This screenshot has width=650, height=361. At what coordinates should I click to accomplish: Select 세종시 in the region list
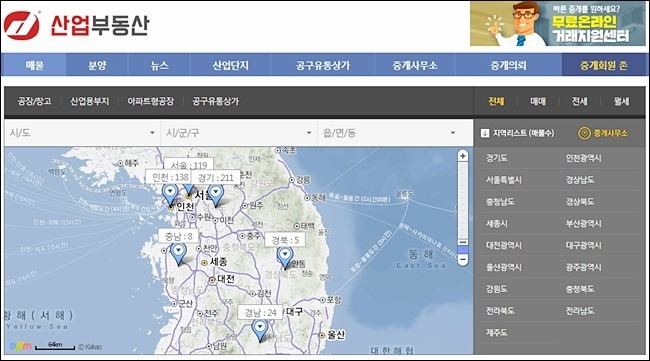point(497,224)
